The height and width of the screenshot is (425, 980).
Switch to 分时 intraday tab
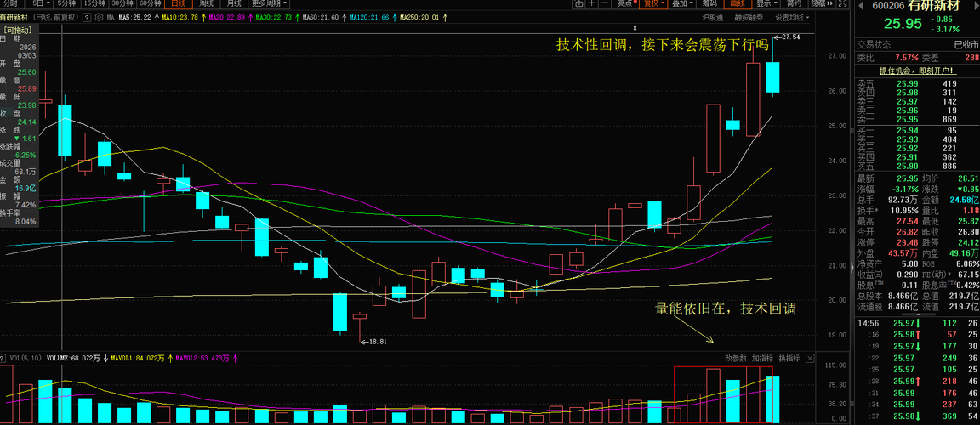point(12,3)
